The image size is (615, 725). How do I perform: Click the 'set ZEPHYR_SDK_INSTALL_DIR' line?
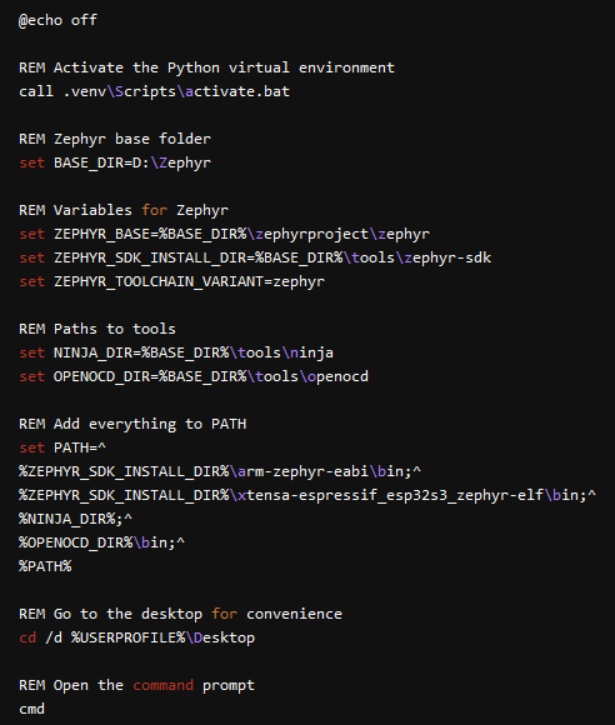coord(254,258)
